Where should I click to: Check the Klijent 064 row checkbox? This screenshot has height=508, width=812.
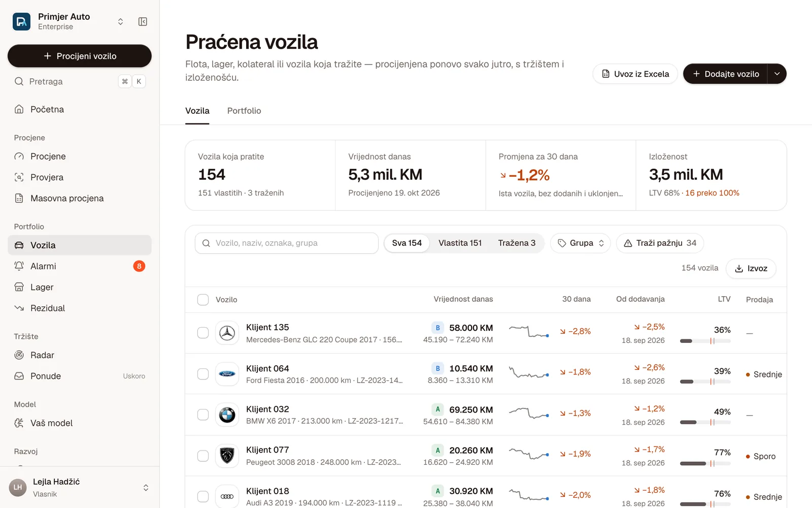[x=203, y=374]
